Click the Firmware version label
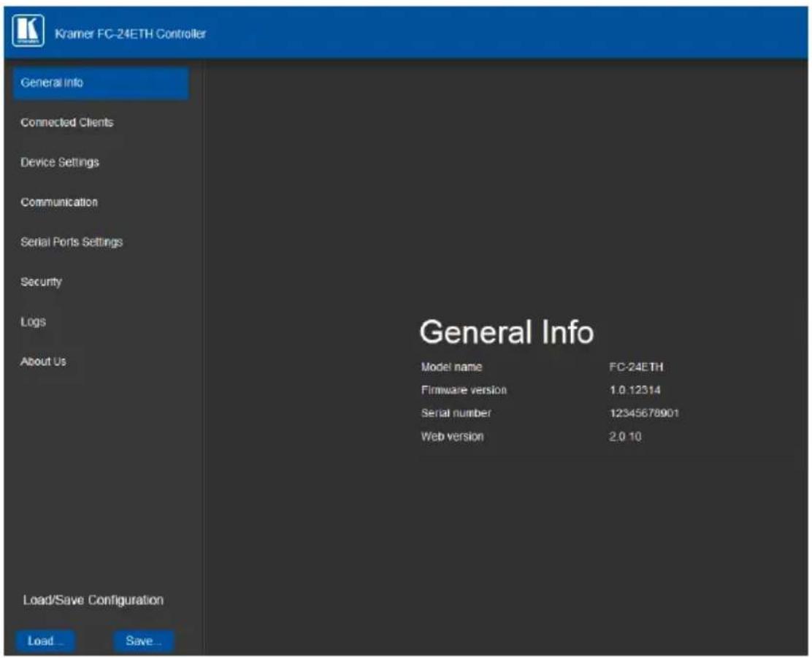Screen dimensions: 812x658 click(x=464, y=390)
